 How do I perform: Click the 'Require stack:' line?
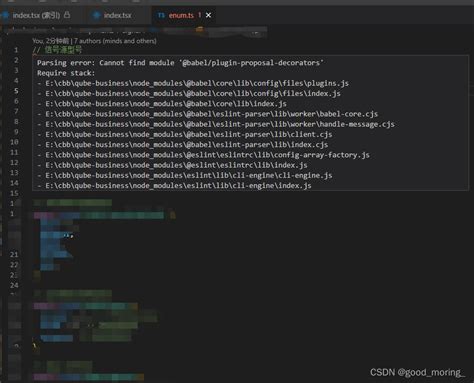tap(66, 73)
